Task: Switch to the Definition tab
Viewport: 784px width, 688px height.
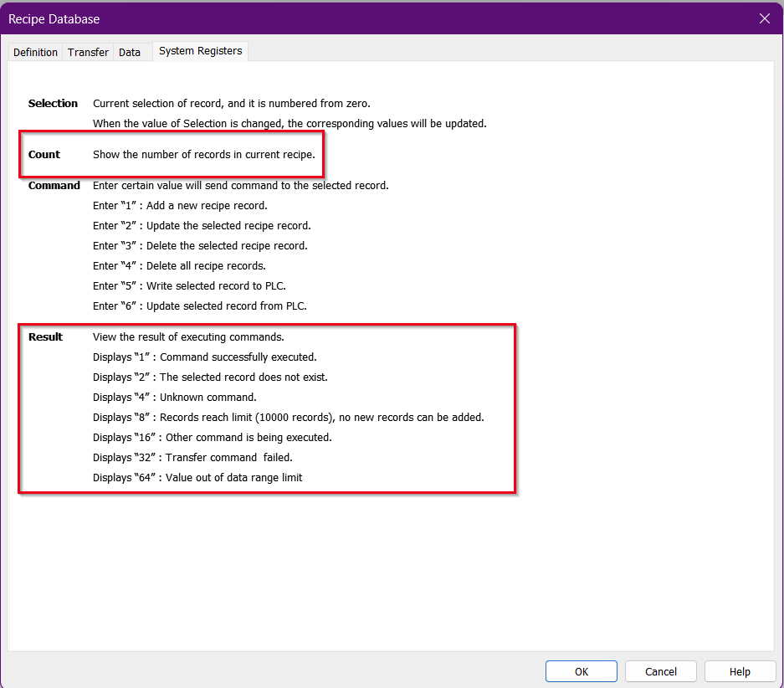Action: click(x=35, y=52)
